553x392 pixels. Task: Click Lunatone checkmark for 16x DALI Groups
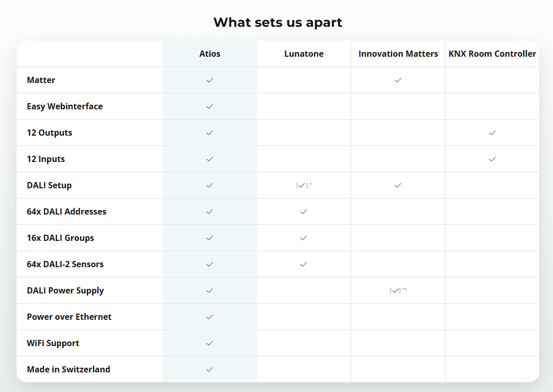(303, 238)
